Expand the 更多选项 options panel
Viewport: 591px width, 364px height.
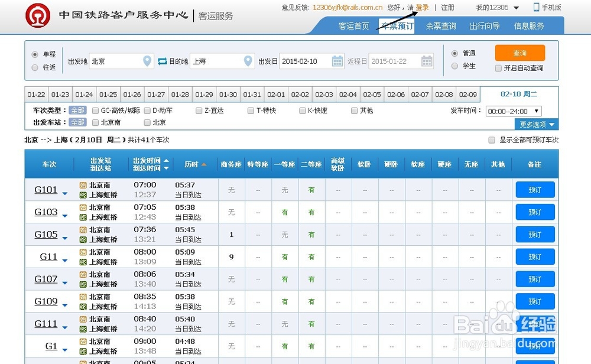click(x=537, y=124)
